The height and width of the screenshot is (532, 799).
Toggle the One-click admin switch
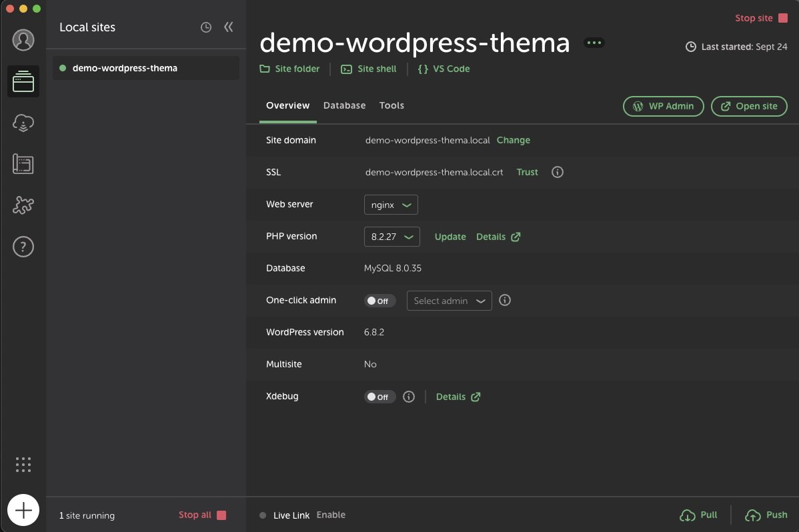379,301
